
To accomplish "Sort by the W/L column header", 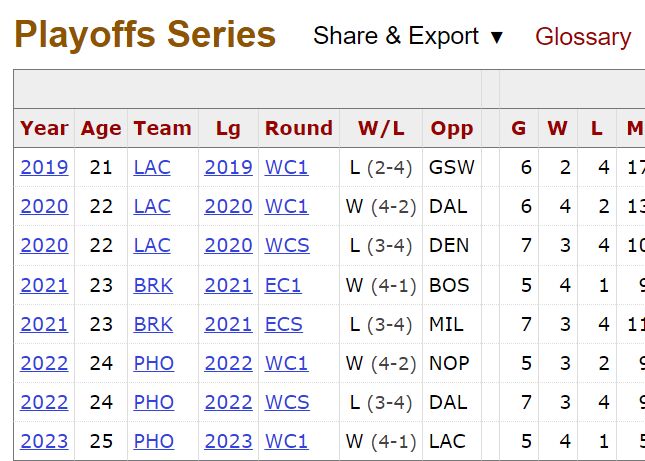I will [x=381, y=128].
